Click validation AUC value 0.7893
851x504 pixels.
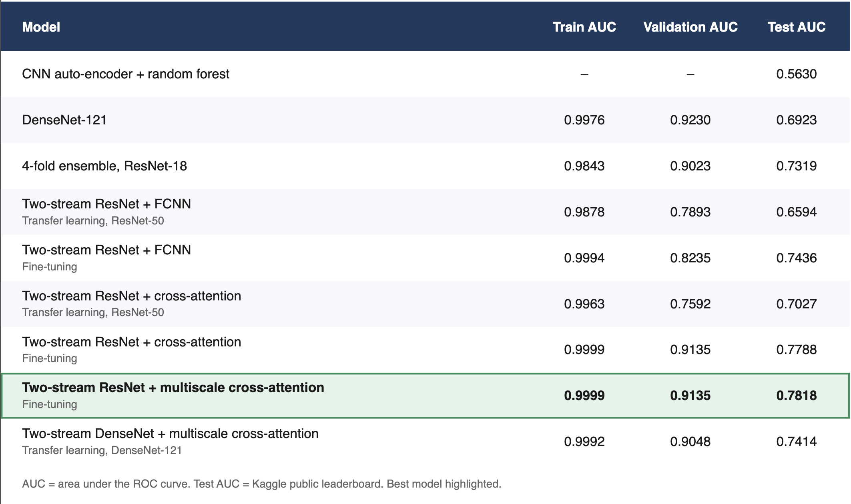pos(690,212)
